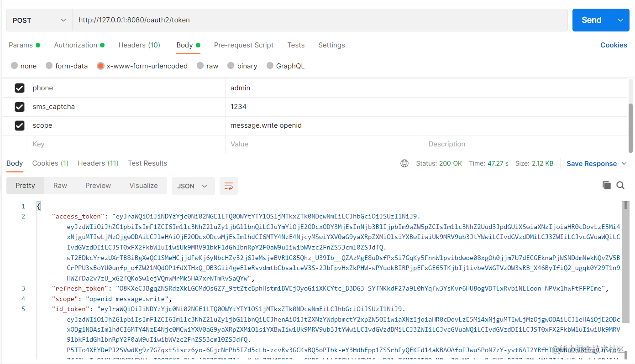Choose the GraphQL body format
635x364 pixels.
[x=269, y=66]
